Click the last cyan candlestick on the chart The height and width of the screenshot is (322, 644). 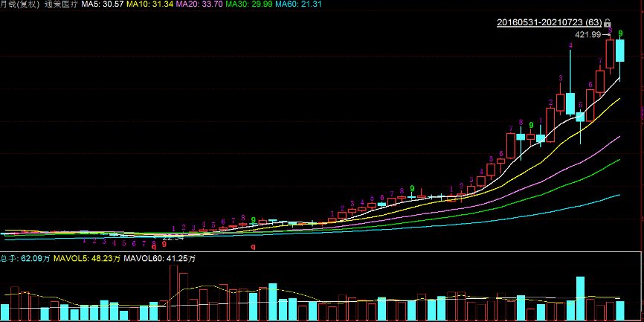coord(619,51)
